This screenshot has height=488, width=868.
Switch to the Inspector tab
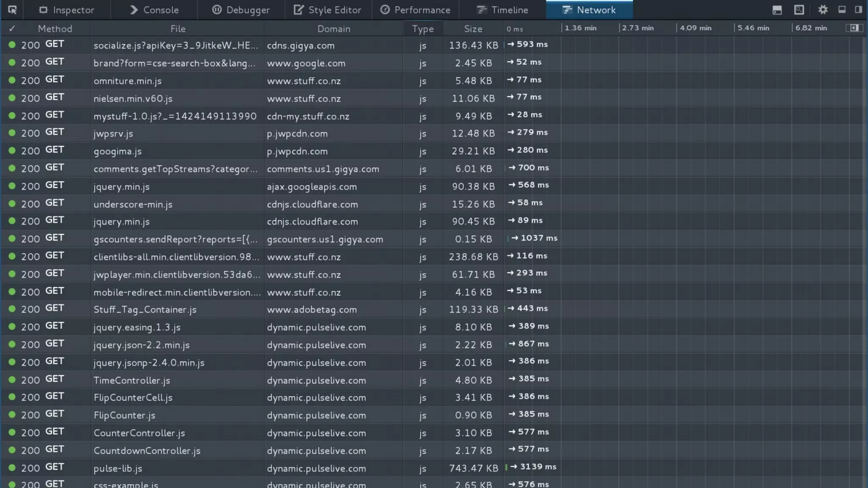tap(66, 10)
